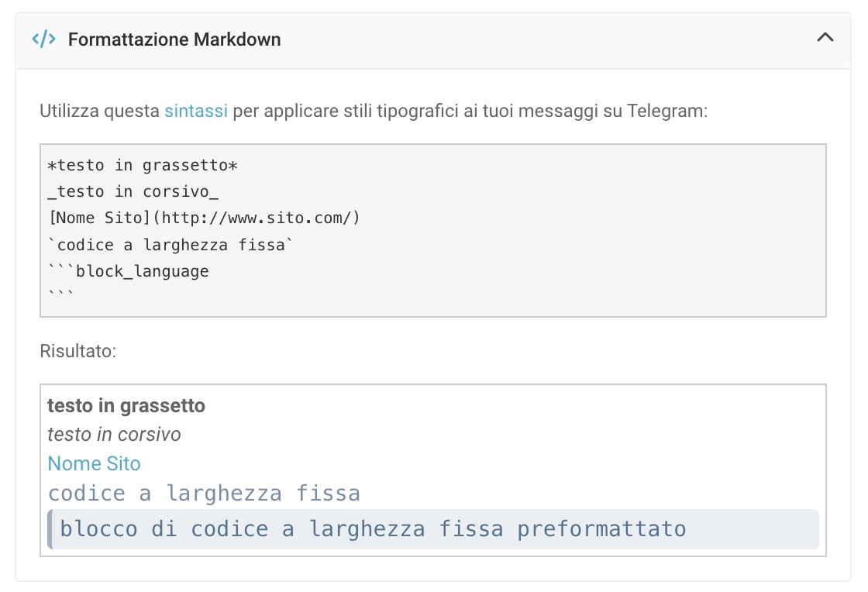Click the "Formattazione Markdown" header title
The image size is (868, 592).
click(x=174, y=40)
